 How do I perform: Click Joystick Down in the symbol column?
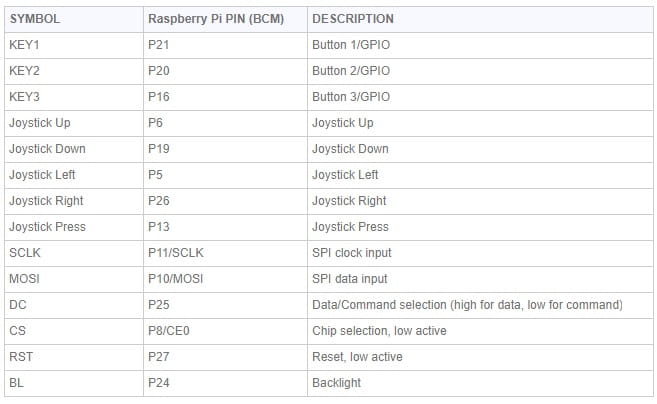(x=47, y=149)
